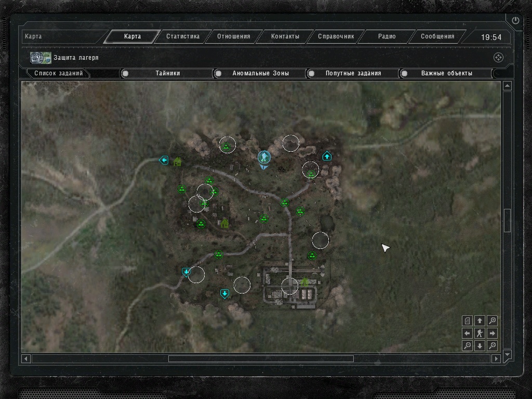This screenshot has height=399, width=532.
Task: Pan the map up with the arrow control
Action: pyautogui.click(x=480, y=321)
